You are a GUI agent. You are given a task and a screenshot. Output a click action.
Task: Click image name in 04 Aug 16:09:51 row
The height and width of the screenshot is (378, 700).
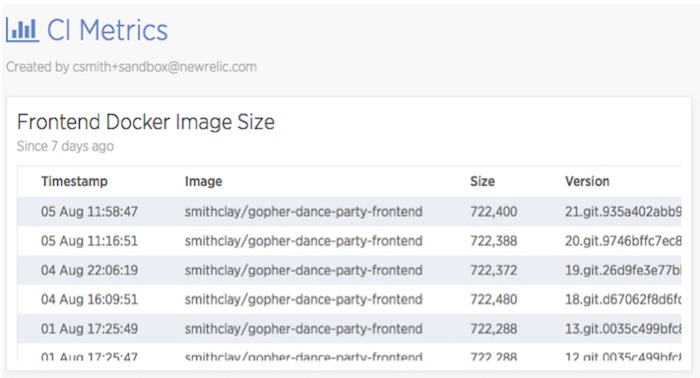304,299
